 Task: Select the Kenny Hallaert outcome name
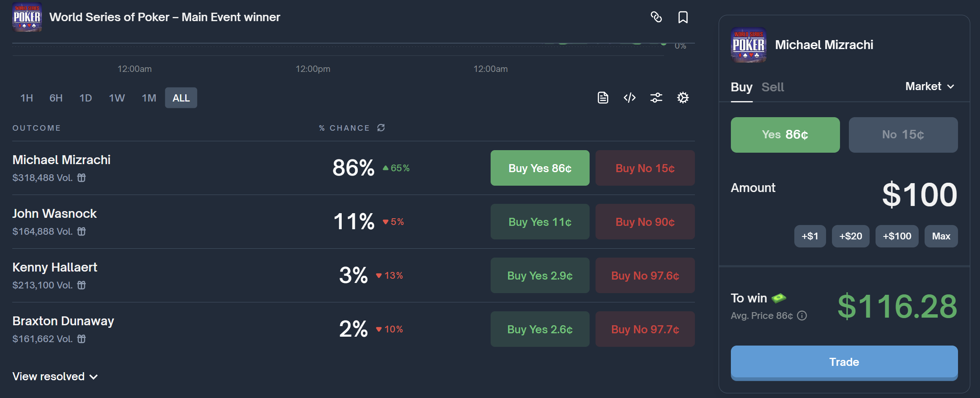tap(55, 267)
